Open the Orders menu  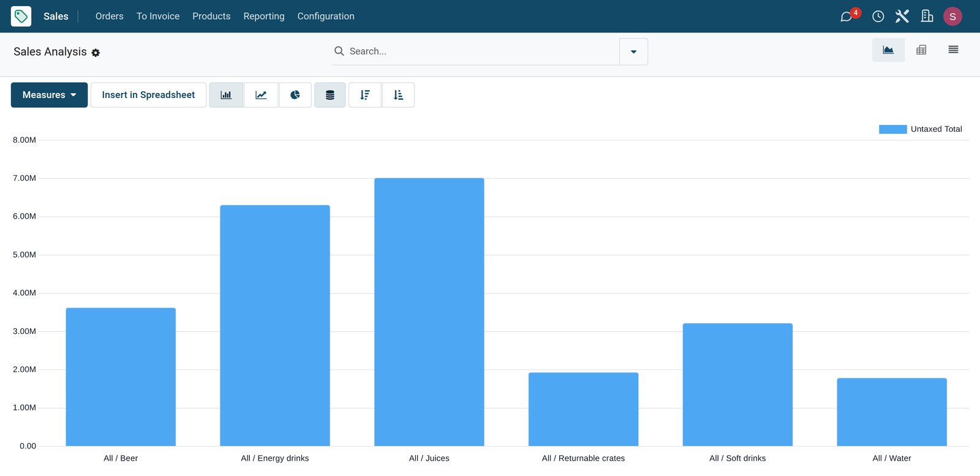tap(110, 16)
